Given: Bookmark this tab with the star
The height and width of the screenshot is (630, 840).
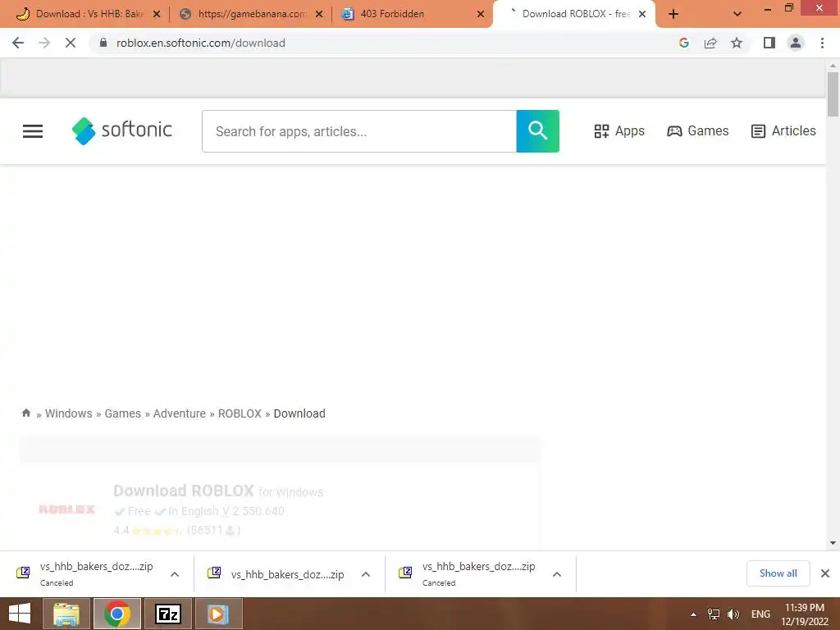Looking at the screenshot, I should click(x=737, y=43).
